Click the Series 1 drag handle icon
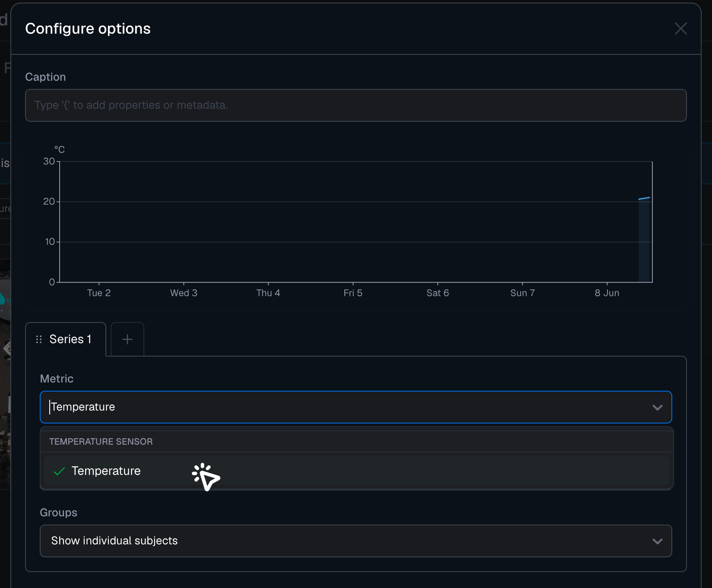The width and height of the screenshot is (712, 588). (39, 339)
